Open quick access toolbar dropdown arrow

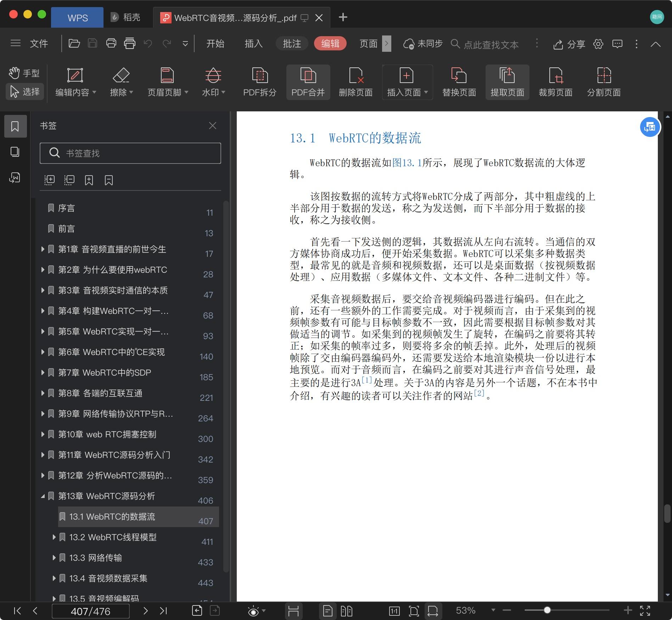point(185,44)
